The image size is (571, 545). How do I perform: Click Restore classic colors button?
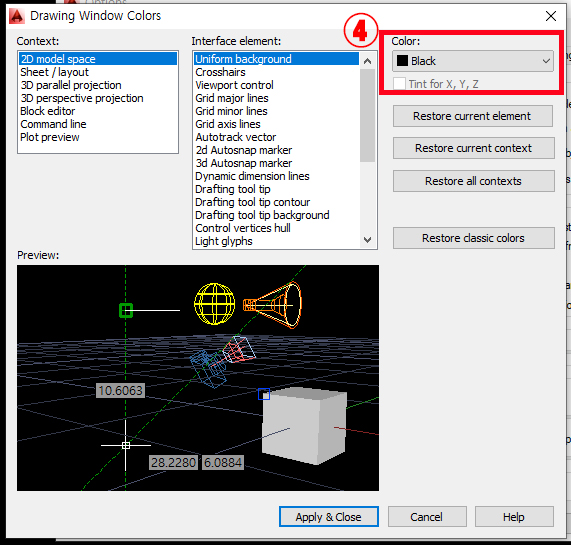473,238
